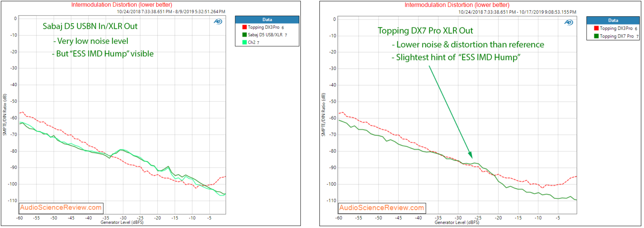The width and height of the screenshot is (644, 228).
Task: Click 'Lower noise & distortion than reference' text
Action: 470,45
